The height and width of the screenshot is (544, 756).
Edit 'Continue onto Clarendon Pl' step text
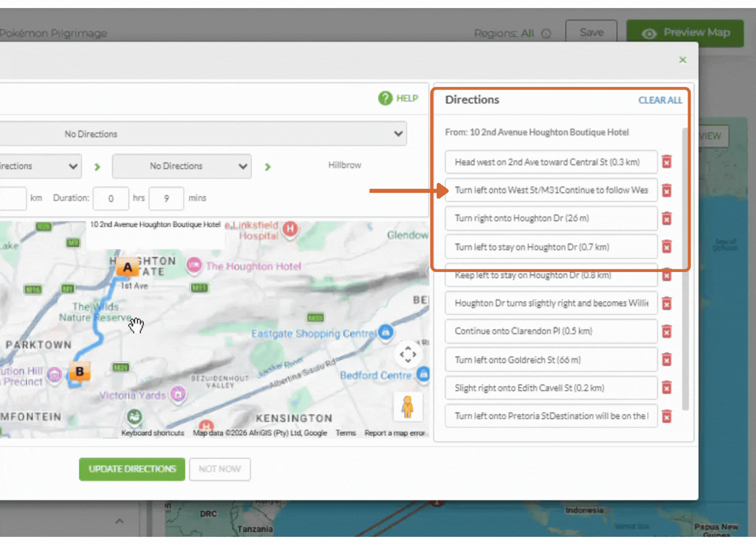[551, 331]
